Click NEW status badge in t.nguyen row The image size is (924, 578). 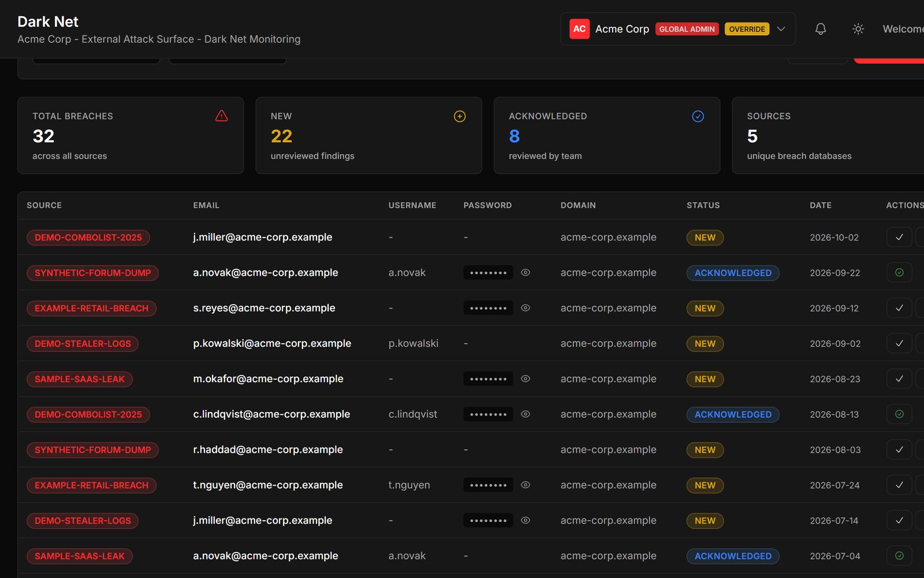[x=705, y=486]
